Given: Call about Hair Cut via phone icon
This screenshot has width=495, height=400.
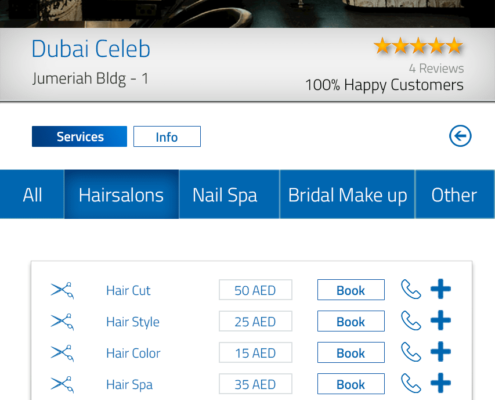Looking at the screenshot, I should point(411,289).
